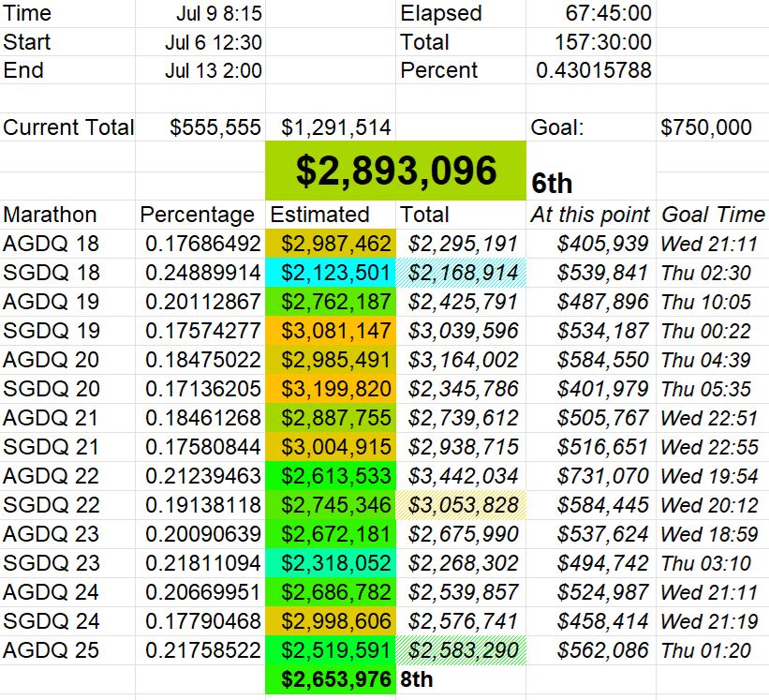This screenshot has height=700, width=769.
Task: Click the hatched SGDQ 22 total $3,053,828
Action: coord(461,505)
